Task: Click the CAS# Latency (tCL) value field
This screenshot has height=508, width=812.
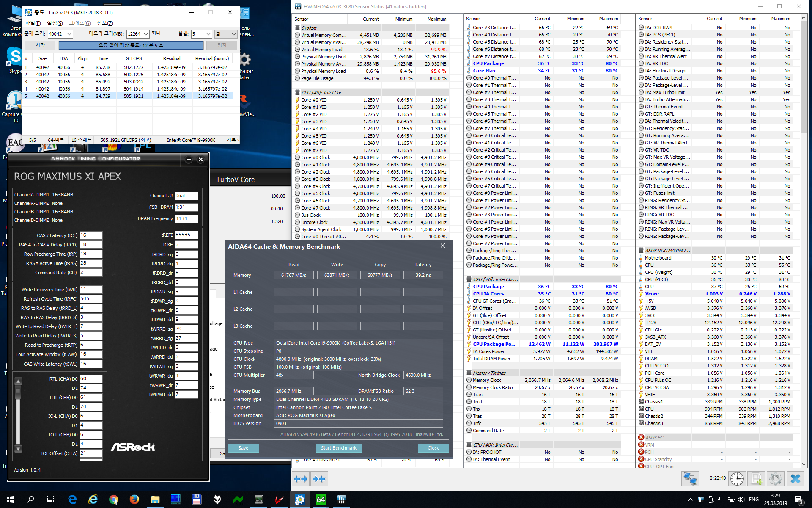Action: pyautogui.click(x=91, y=235)
